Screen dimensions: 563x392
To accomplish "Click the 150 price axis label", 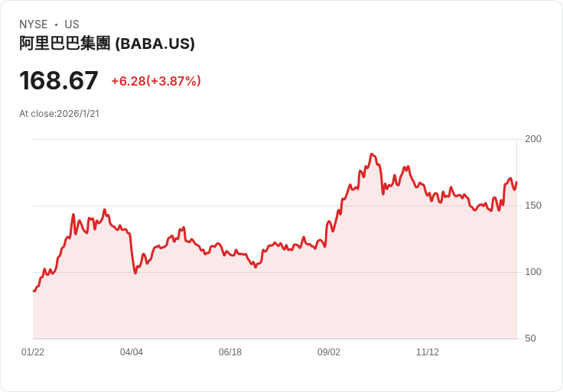I will [533, 206].
